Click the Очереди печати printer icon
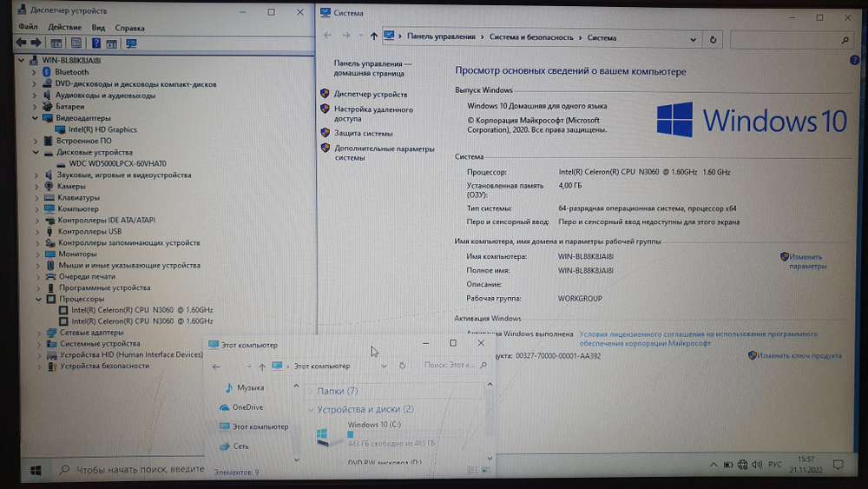This screenshot has width=868, height=489. click(50, 276)
